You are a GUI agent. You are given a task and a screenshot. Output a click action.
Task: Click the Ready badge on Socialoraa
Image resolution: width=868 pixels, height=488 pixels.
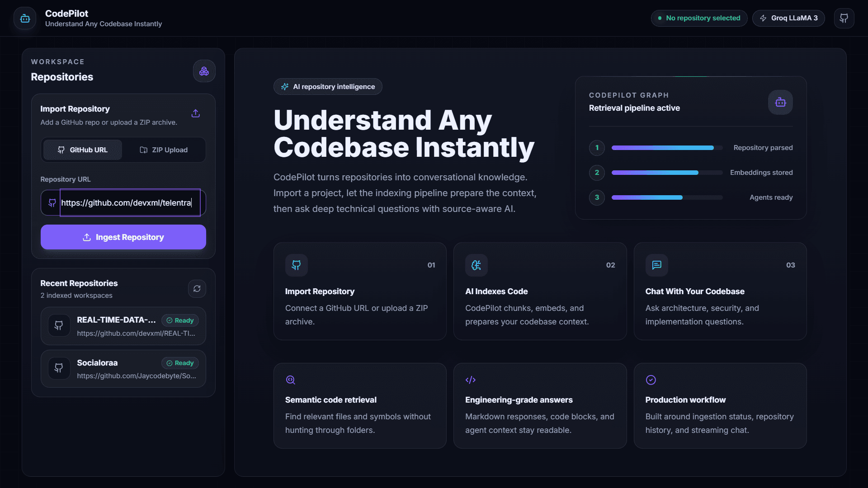180,363
